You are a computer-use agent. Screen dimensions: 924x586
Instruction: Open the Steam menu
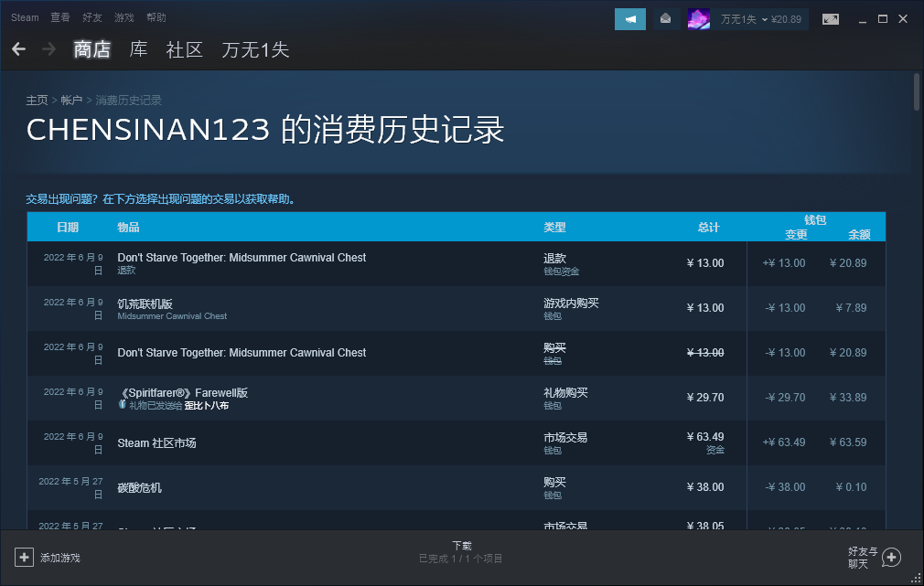25,17
